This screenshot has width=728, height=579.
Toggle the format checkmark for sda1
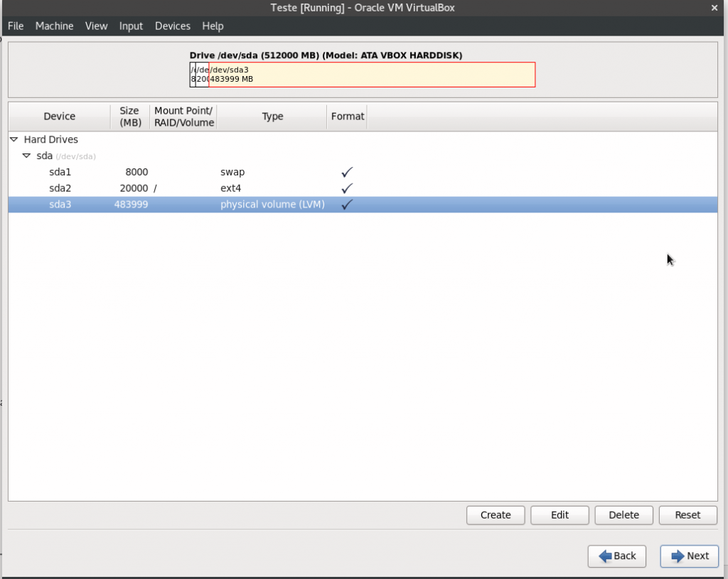coord(347,173)
